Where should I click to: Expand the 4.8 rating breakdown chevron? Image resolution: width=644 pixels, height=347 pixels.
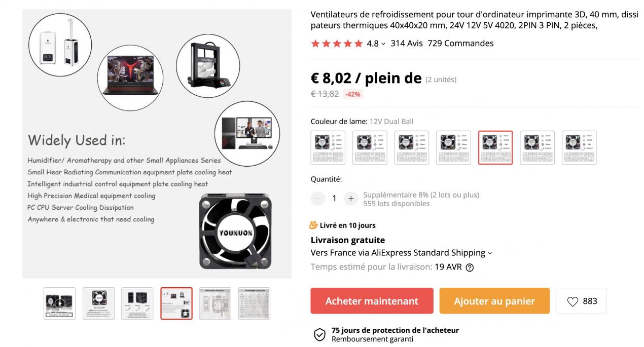coord(383,44)
